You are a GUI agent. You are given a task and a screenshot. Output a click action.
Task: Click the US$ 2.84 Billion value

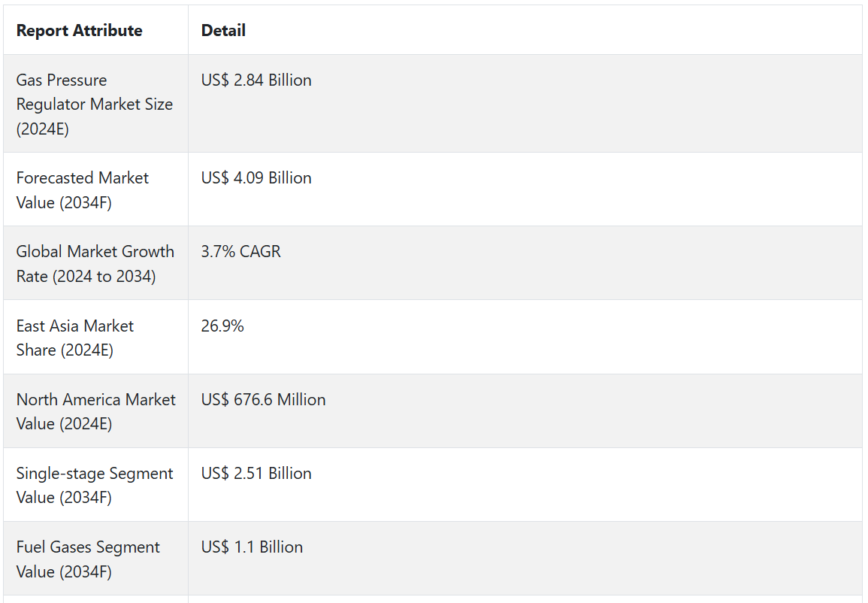pyautogui.click(x=256, y=80)
